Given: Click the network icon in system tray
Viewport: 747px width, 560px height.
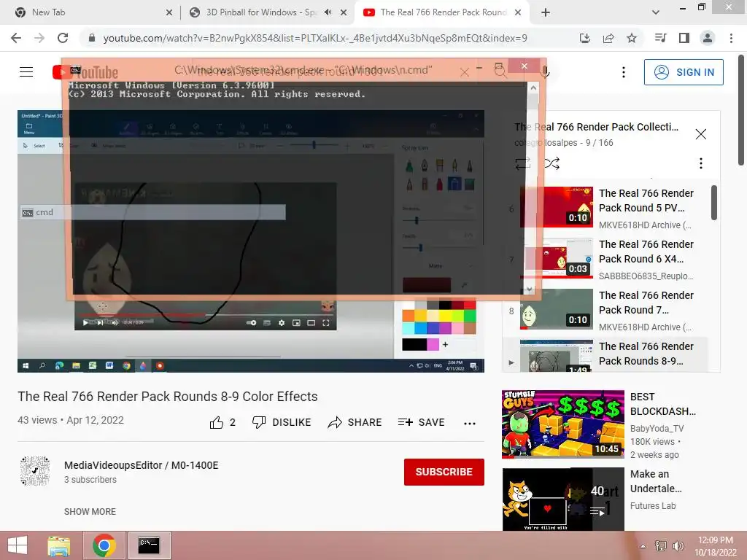Looking at the screenshot, I should tap(661, 546).
